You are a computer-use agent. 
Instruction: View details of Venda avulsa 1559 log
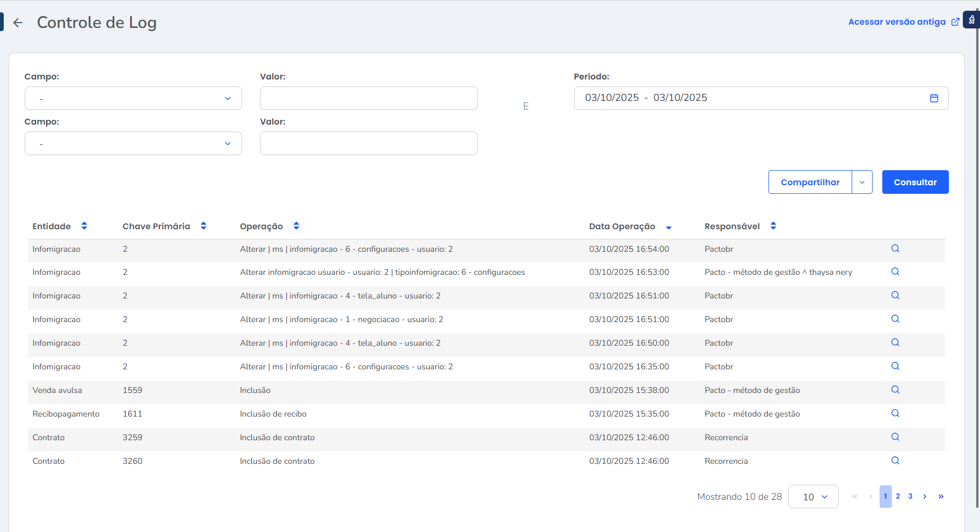895,390
